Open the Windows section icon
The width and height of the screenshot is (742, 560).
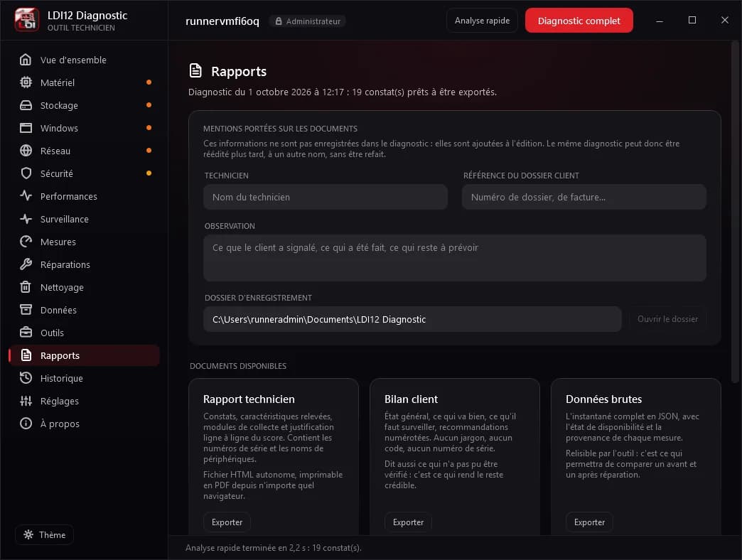click(x=26, y=128)
